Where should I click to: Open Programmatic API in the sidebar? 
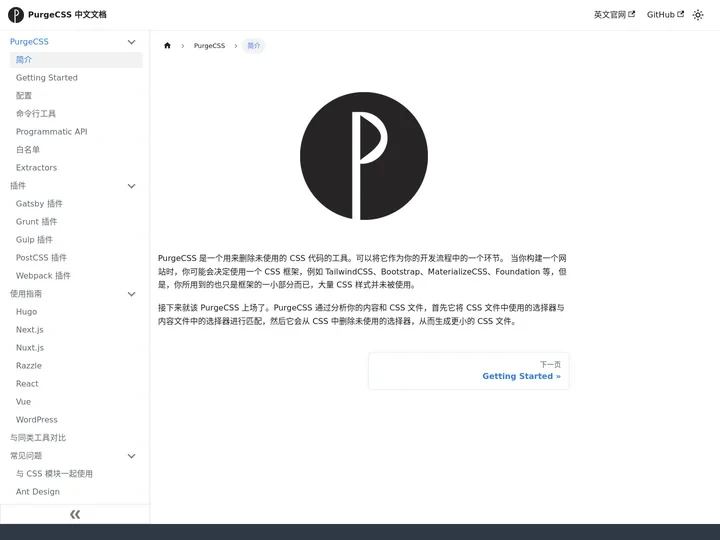pyautogui.click(x=76, y=132)
